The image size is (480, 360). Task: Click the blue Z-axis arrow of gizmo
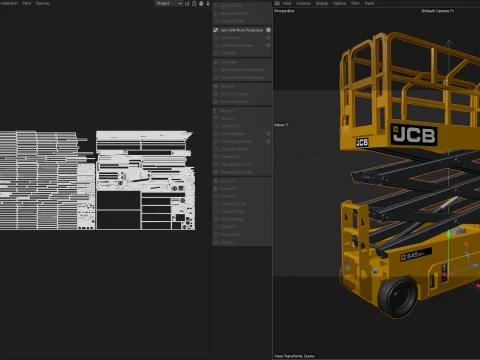coord(476,266)
